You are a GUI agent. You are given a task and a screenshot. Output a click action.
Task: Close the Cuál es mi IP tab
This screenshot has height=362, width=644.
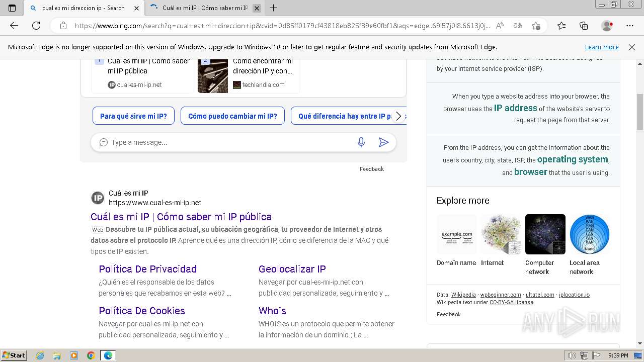click(257, 8)
